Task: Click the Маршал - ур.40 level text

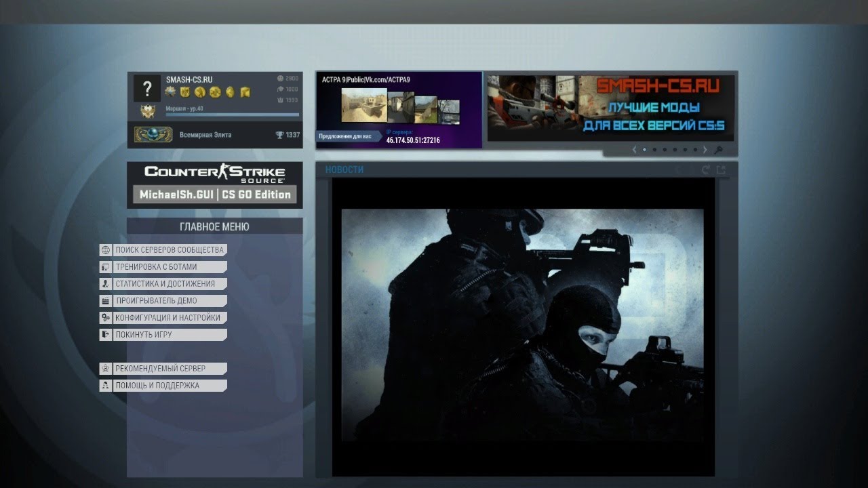Action: click(x=184, y=108)
